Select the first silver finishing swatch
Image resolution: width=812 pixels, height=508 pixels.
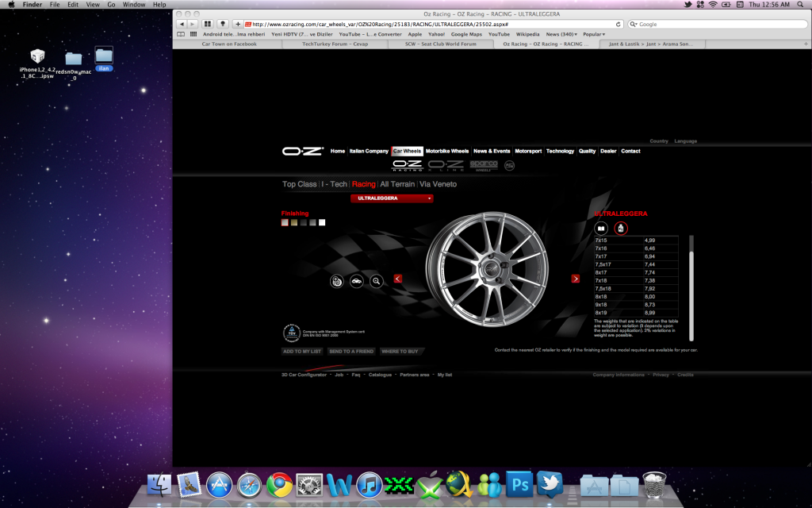285,222
